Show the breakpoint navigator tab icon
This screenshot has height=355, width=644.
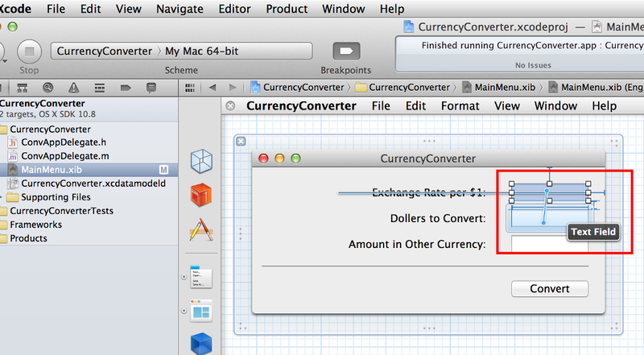pos(125,88)
